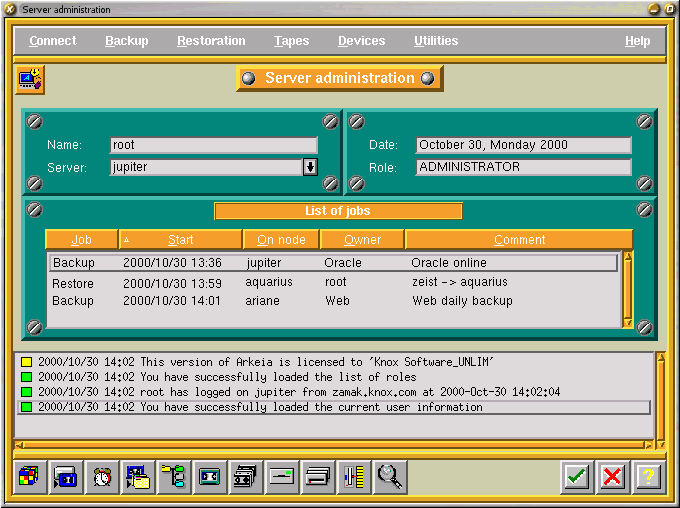Click the Server administration title banner

(340, 78)
